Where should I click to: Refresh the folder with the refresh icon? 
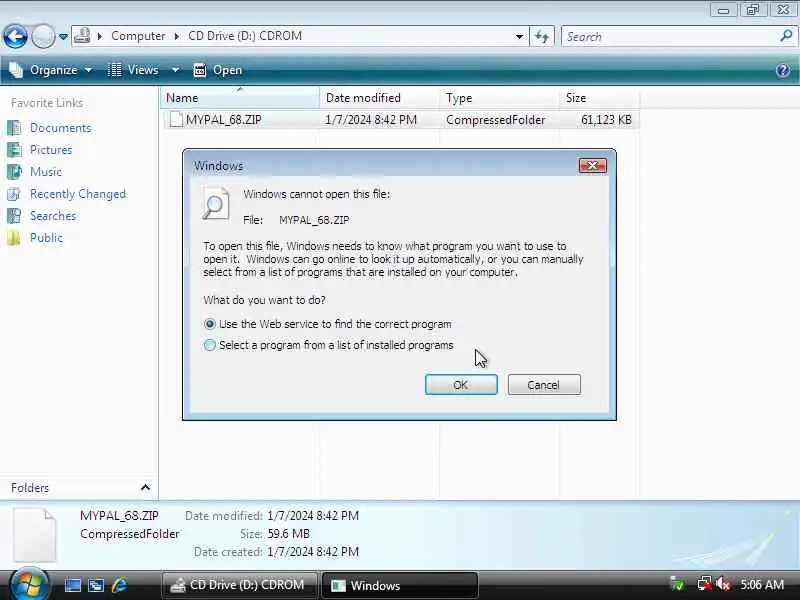coord(542,36)
